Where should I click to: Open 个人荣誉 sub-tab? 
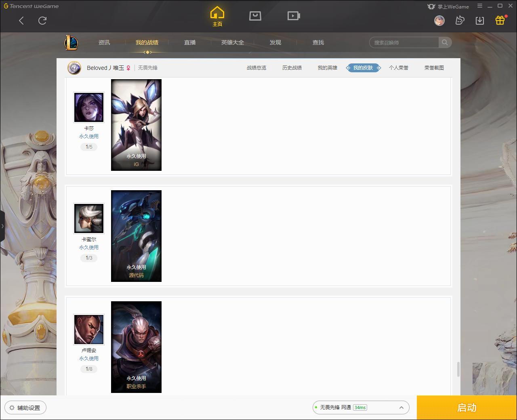point(399,68)
